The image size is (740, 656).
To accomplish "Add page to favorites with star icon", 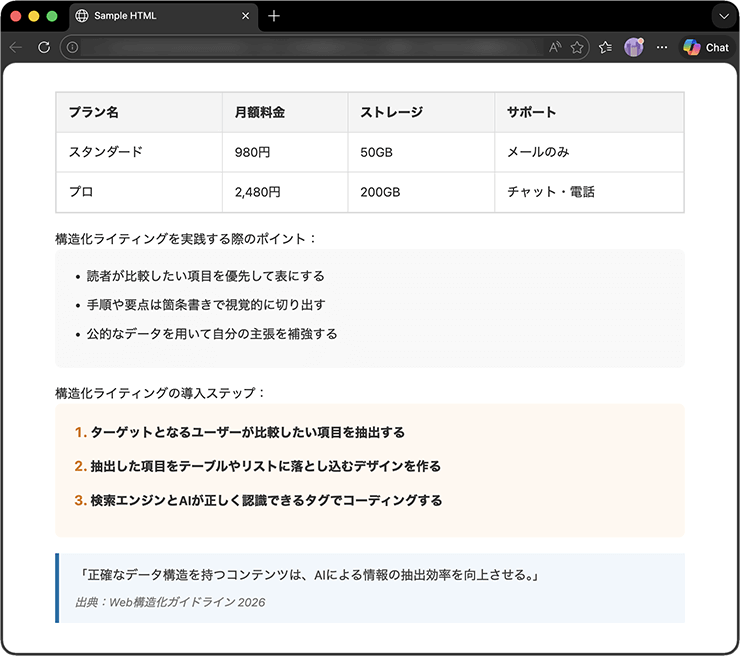I will pos(577,47).
